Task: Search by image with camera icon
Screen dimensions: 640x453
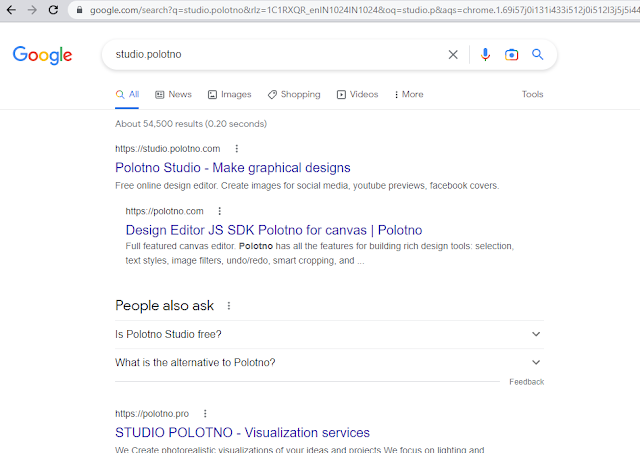Action: [x=511, y=54]
